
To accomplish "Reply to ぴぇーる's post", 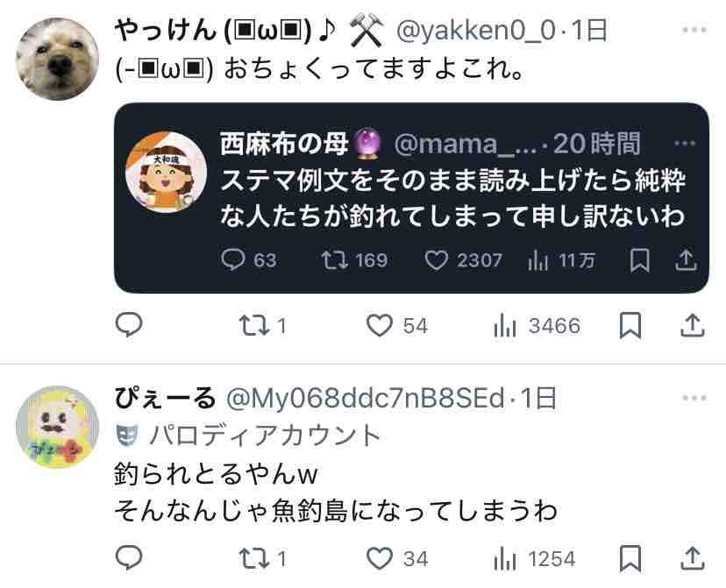I will 129,557.
